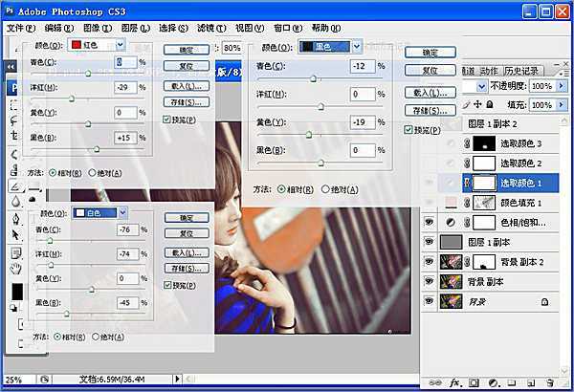Click 黄色 value field in black dialog
574x392 pixels.
pyautogui.click(x=363, y=121)
